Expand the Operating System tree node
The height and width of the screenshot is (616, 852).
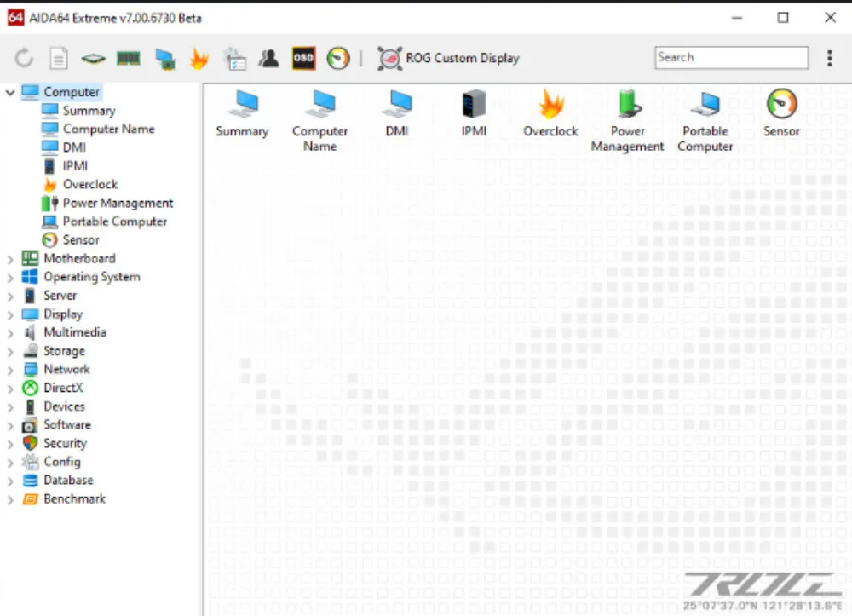pos(9,279)
